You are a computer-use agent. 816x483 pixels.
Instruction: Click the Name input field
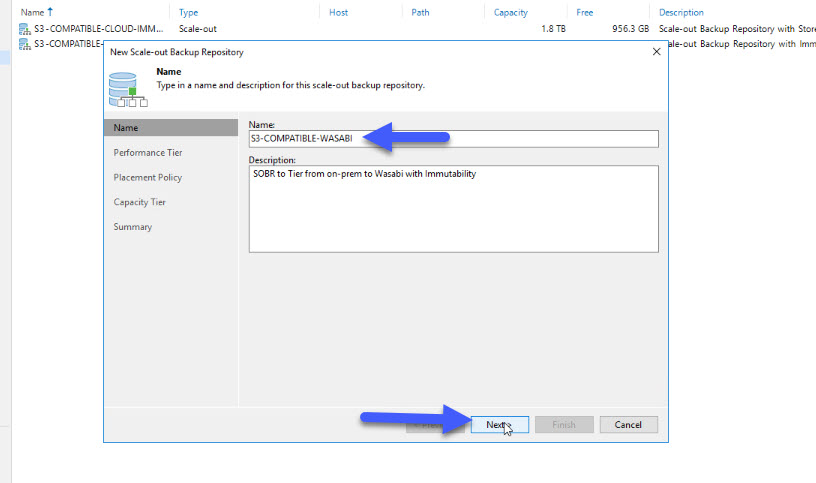pyautogui.click(x=453, y=138)
